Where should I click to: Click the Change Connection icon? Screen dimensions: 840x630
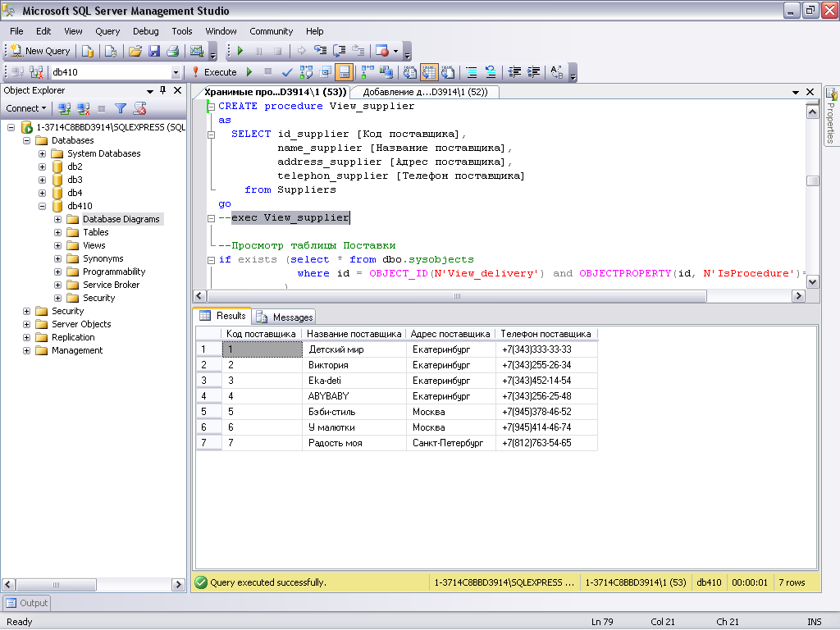click(x=36, y=72)
